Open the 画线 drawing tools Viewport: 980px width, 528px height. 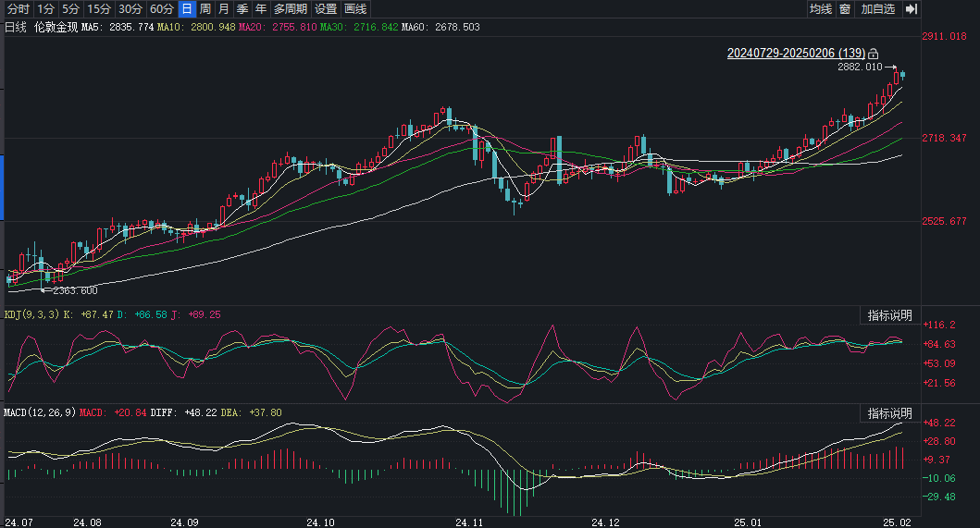point(355,9)
